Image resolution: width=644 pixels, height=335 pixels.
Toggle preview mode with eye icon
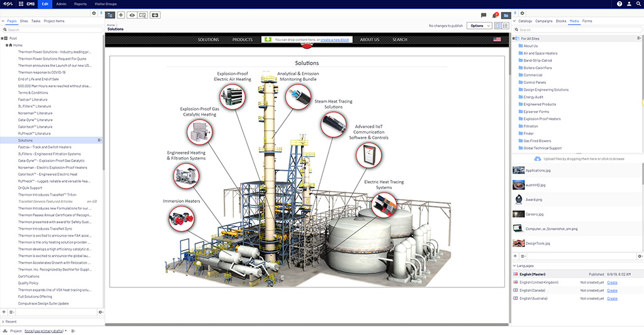[x=132, y=14]
